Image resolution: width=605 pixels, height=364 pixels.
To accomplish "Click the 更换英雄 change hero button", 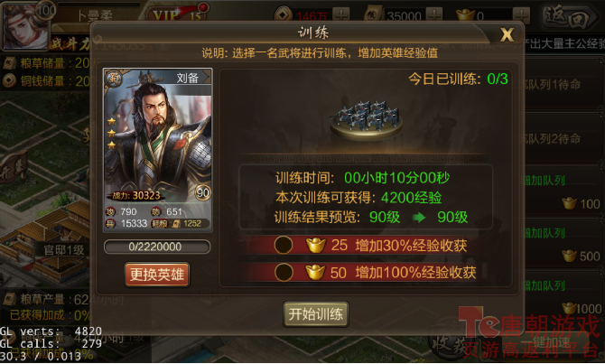I will [x=156, y=275].
